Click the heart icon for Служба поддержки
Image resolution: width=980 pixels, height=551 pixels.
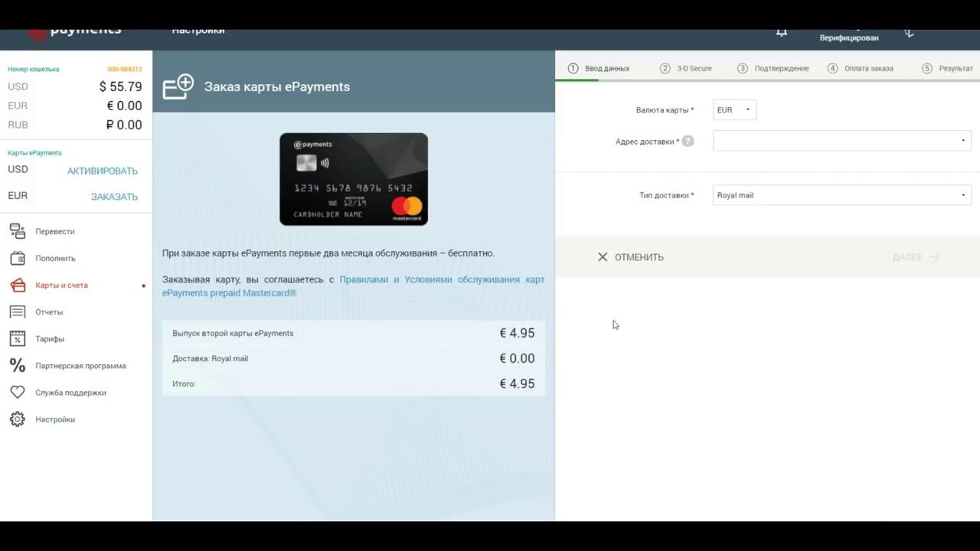point(17,392)
